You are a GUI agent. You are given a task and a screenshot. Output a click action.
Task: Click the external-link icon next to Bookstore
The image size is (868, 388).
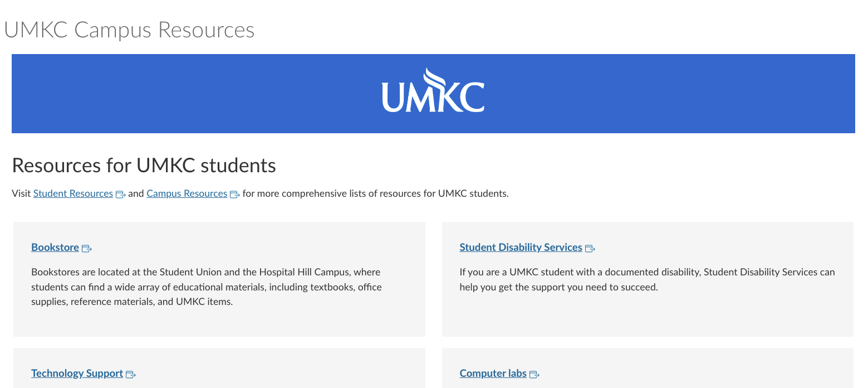[x=86, y=249]
